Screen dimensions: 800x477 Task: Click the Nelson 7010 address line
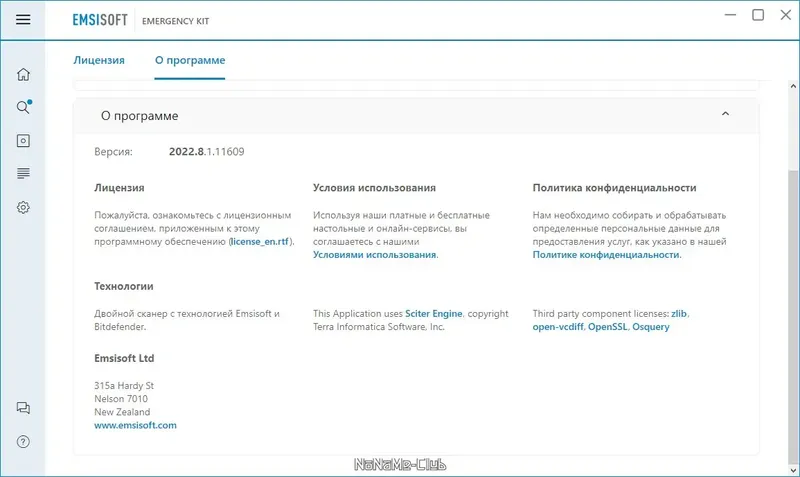[x=121, y=399]
